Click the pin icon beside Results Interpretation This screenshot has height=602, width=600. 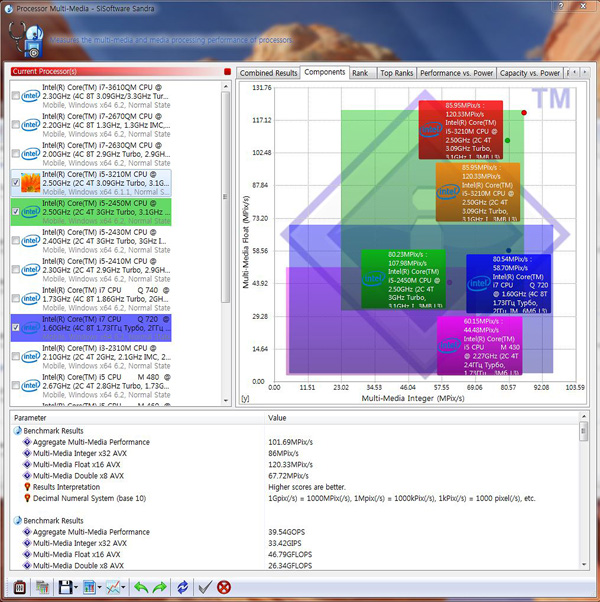pyautogui.click(x=27, y=487)
